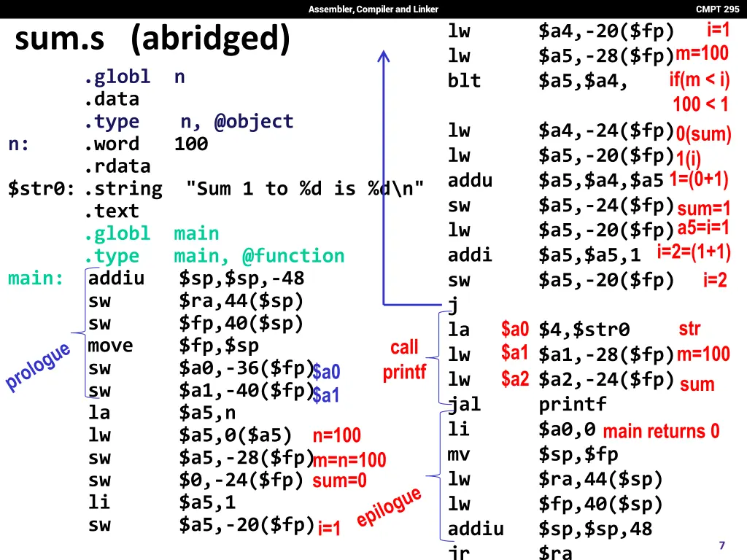Click the 'addiu $sp,$sp,-48' instruction
747x560 pixels.
pyautogui.click(x=196, y=278)
